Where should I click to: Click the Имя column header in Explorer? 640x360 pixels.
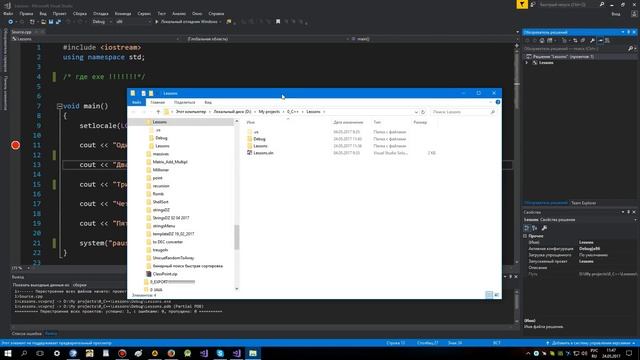tap(251, 122)
